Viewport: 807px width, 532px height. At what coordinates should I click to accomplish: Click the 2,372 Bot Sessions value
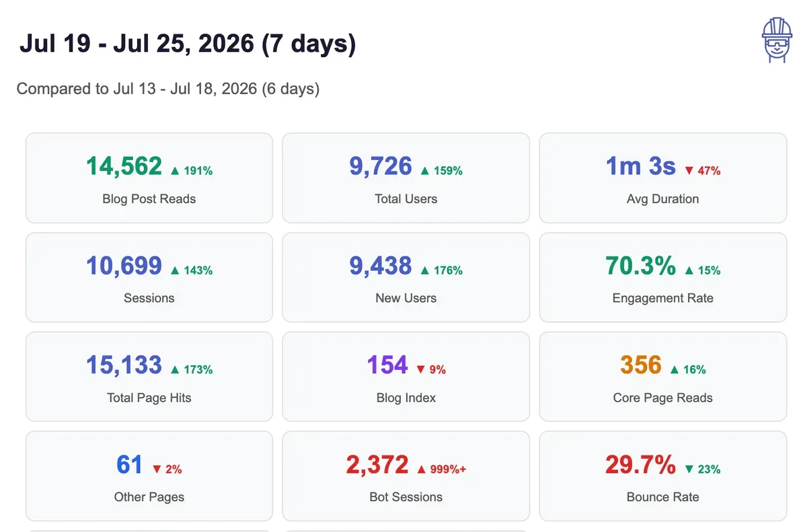tap(377, 465)
